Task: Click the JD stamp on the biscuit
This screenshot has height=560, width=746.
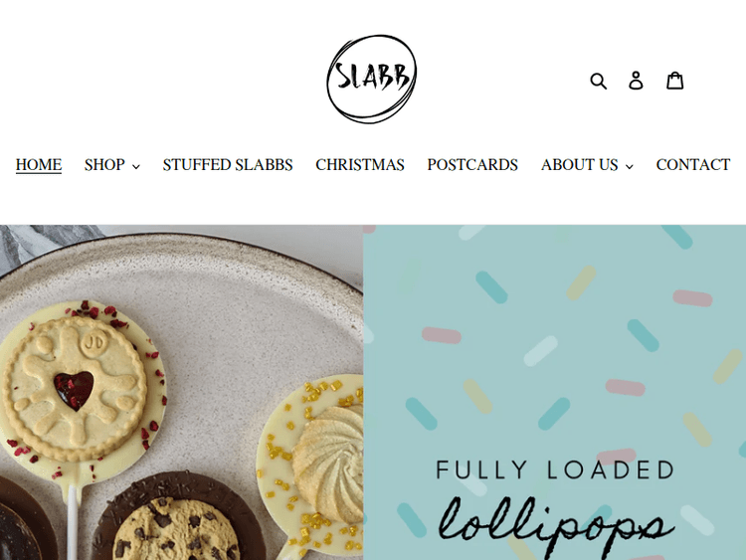Action: click(93, 342)
